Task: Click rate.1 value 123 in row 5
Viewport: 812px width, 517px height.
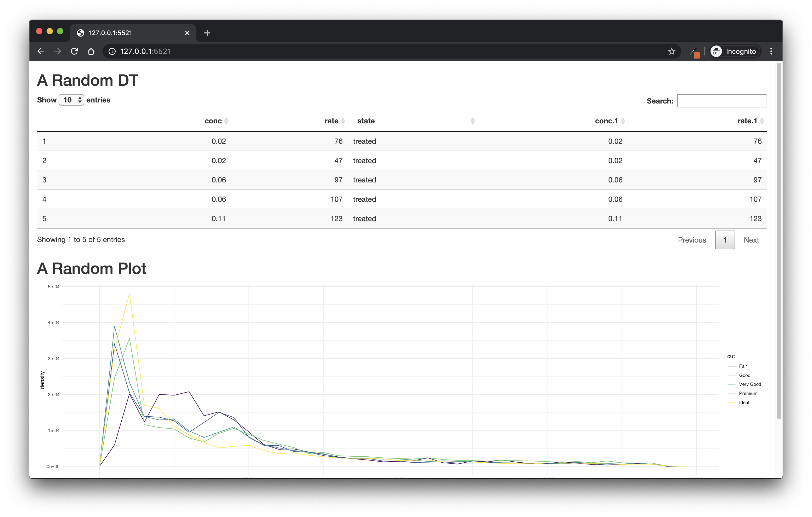Action: click(x=755, y=219)
